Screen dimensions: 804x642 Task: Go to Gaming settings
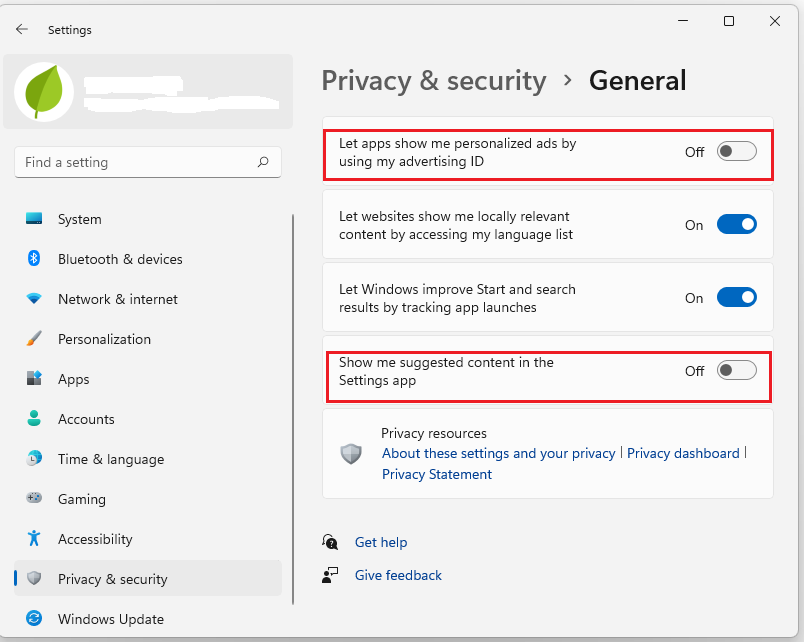click(148, 499)
